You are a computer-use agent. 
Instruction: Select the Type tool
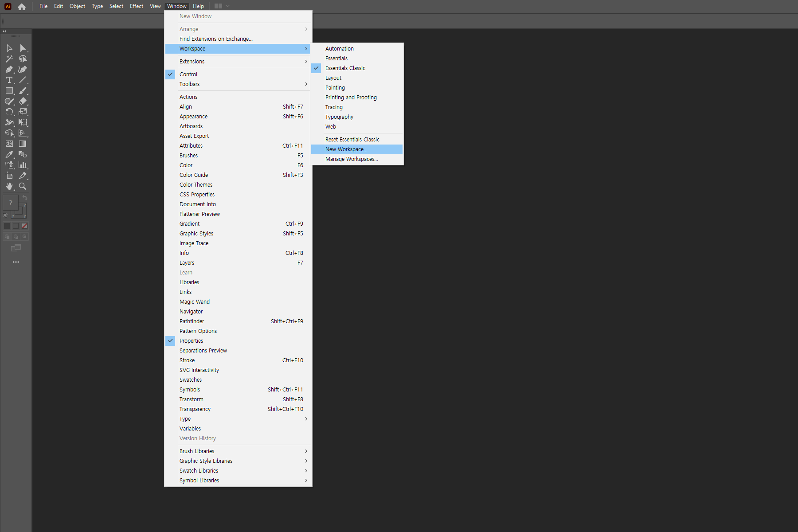[x=9, y=80]
